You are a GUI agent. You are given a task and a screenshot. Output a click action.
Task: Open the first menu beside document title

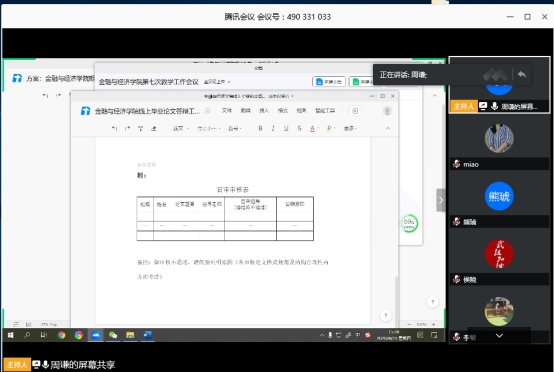click(226, 111)
